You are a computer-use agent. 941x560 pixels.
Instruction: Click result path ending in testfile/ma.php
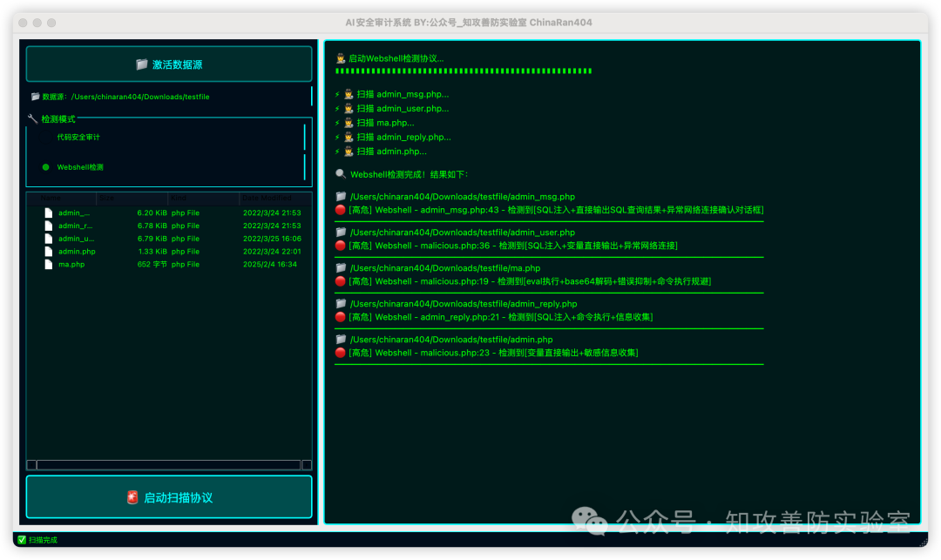[444, 268]
